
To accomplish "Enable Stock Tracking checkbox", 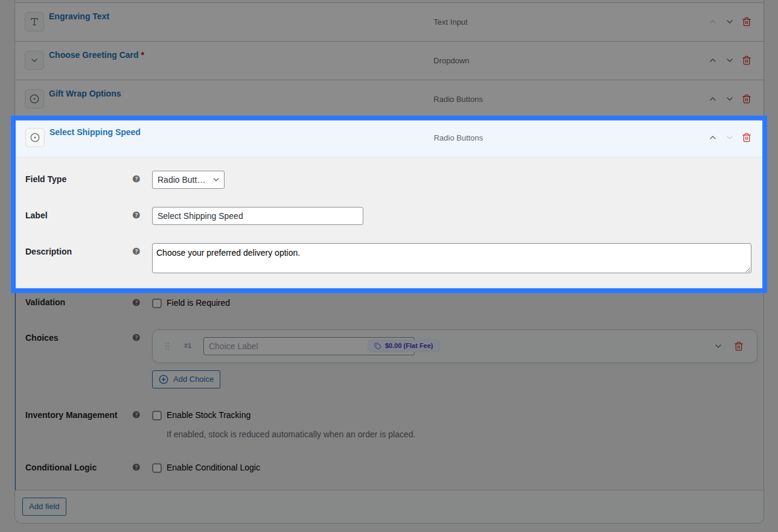I will click(157, 416).
